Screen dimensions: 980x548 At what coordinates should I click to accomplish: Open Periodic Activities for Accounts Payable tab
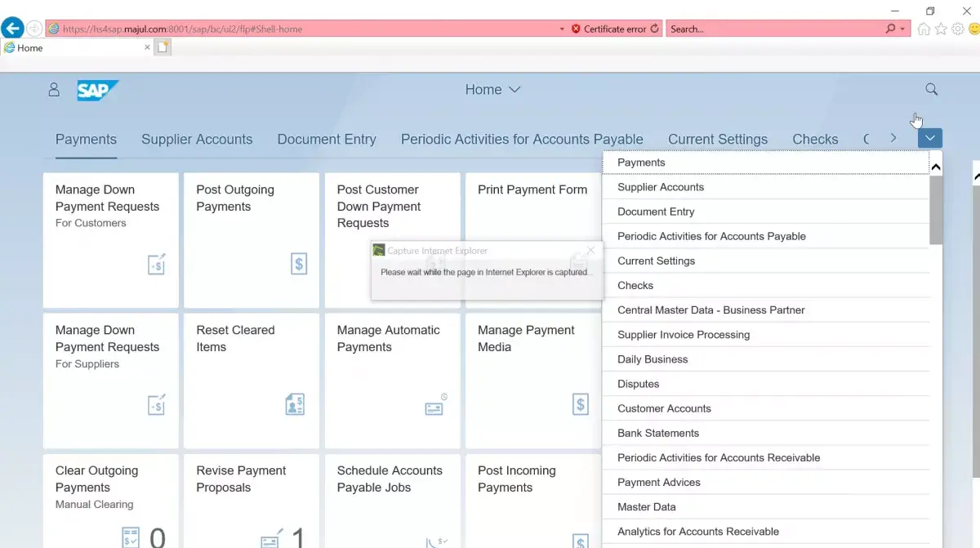522,140
